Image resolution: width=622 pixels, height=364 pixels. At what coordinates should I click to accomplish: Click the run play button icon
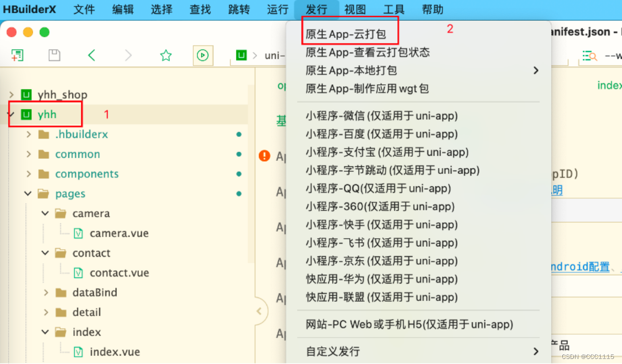[203, 55]
